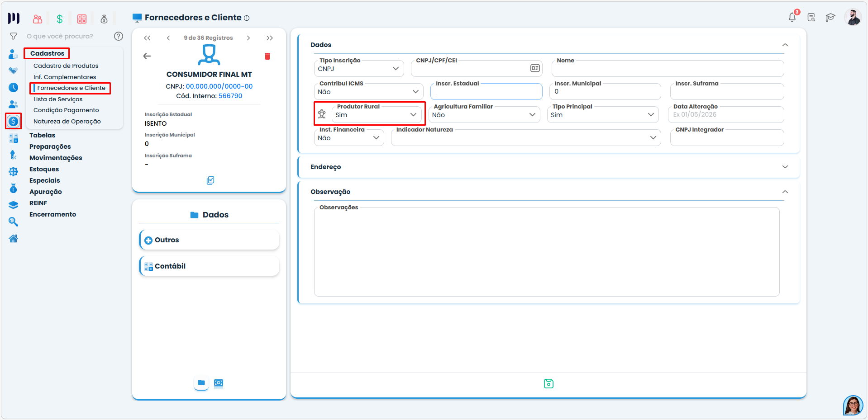Open Inf. Complementares menu item
868x420 pixels.
65,77
